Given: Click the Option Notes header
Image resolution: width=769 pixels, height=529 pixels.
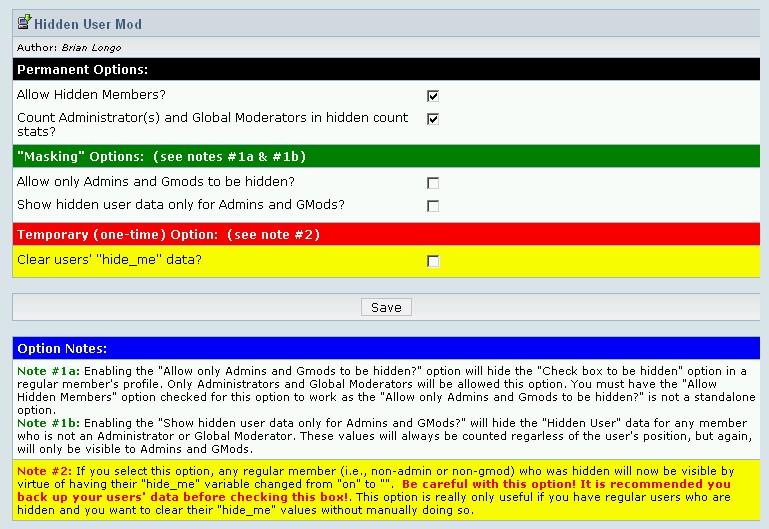Looking at the screenshot, I should click(386, 348).
